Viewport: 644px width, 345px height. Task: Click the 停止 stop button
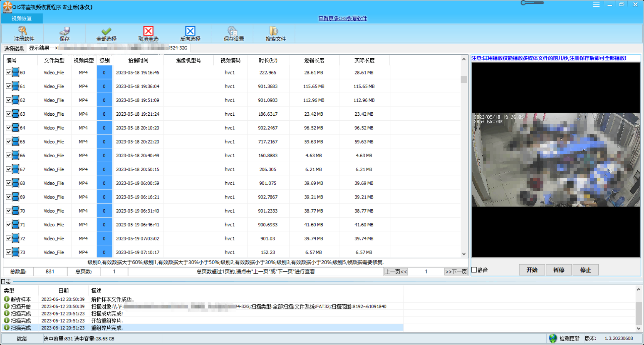586,270
